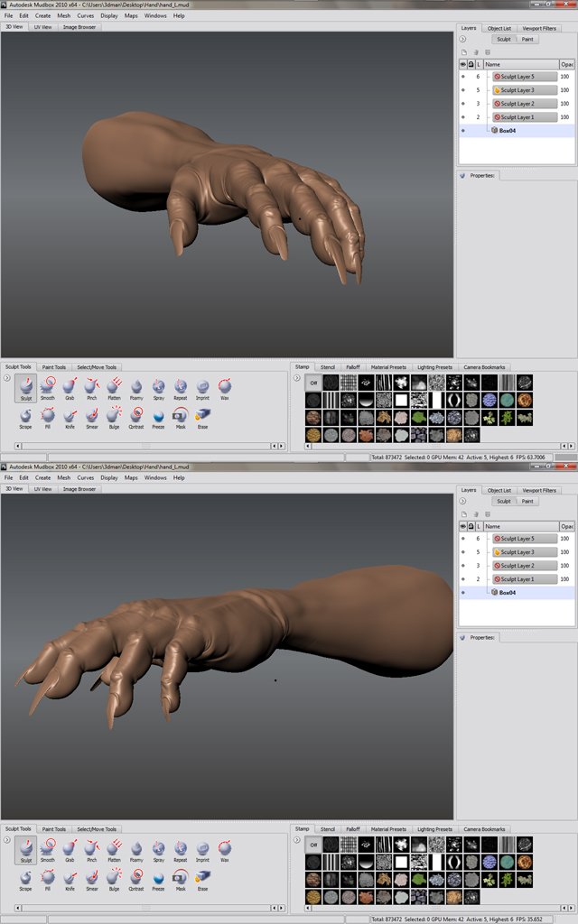Image resolution: width=578 pixels, height=924 pixels.
Task: Expand Stamp tray options arrow, bottom window
Action: [x=297, y=840]
